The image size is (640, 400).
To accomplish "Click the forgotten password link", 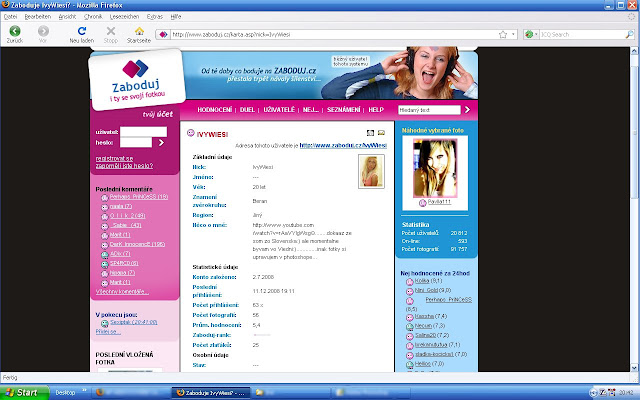I will point(124,166).
